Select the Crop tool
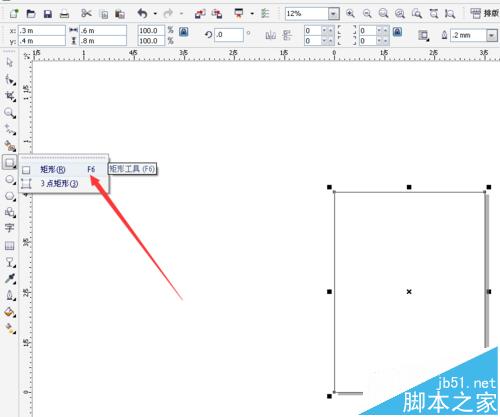The height and width of the screenshot is (417, 500). click(10, 96)
